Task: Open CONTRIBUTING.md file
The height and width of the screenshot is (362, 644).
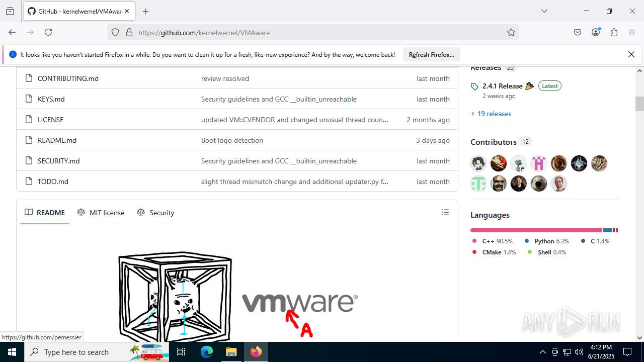Action: point(68,78)
